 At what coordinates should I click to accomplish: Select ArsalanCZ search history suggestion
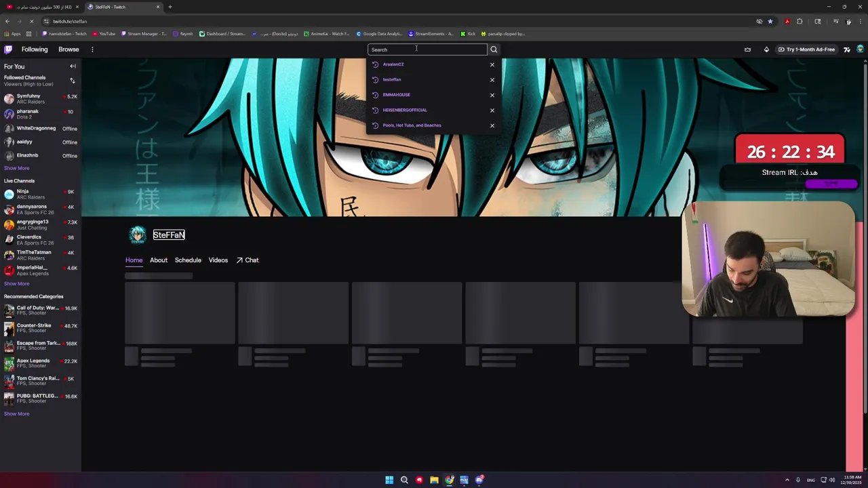[393, 64]
